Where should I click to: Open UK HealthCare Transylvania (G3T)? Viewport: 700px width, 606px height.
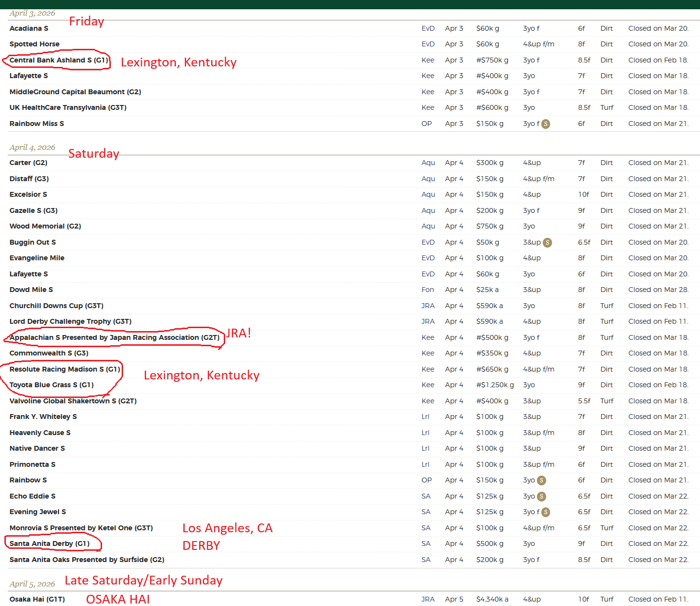click(68, 107)
